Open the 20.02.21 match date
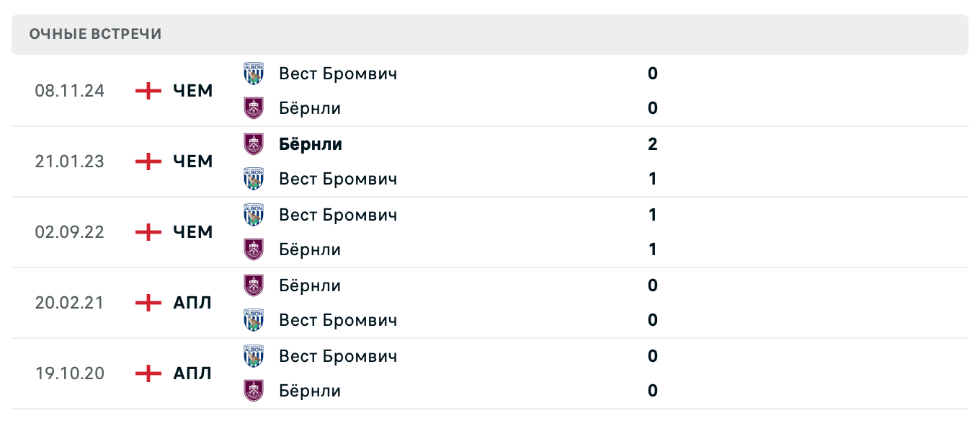 point(69,303)
